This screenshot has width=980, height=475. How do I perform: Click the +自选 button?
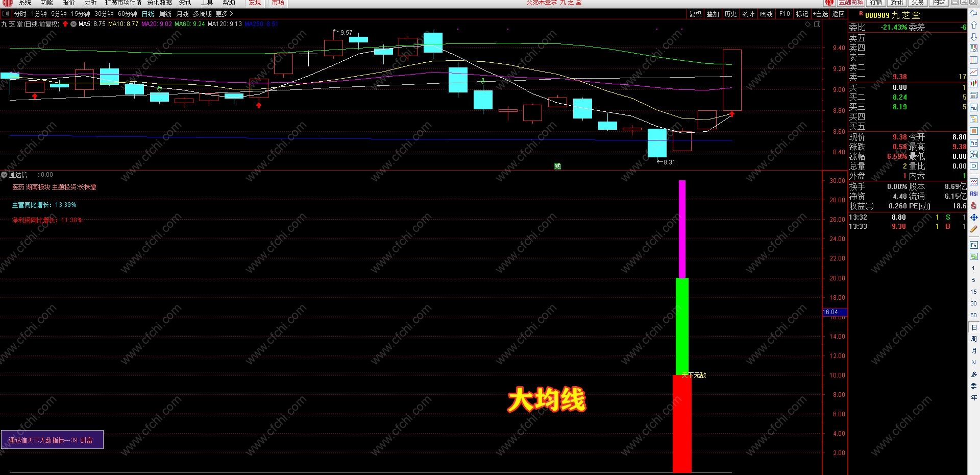point(821,14)
